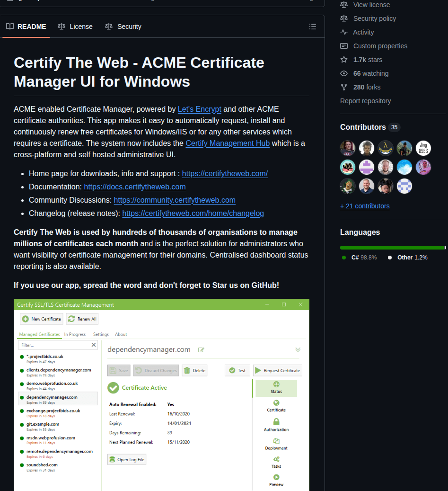This screenshot has width=448, height=491.
Task: Open the blue checkered identicon contributor avatar
Action: coord(404,187)
